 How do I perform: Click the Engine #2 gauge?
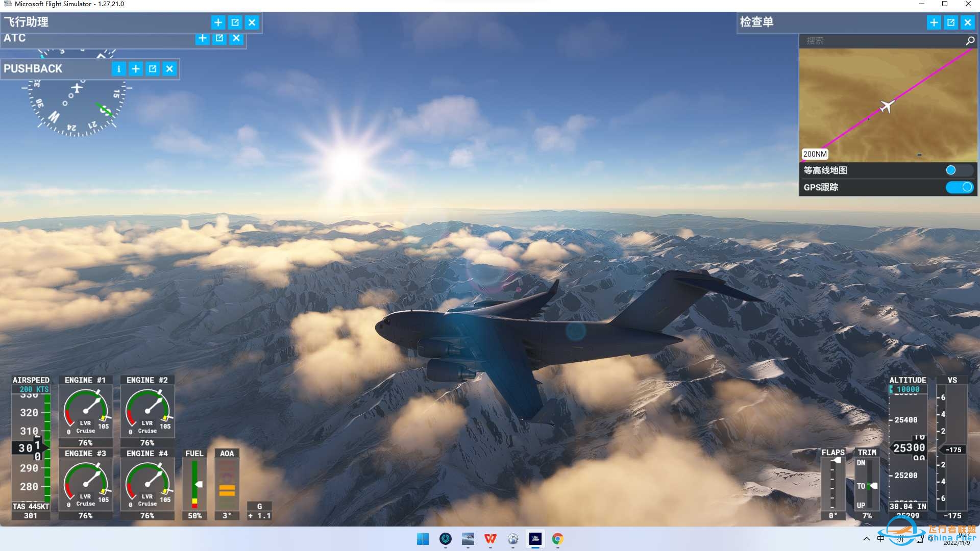point(147,412)
